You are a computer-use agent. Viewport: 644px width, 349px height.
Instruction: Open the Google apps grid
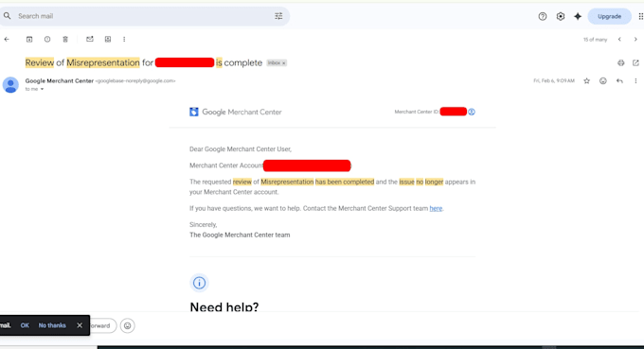[x=641, y=16]
